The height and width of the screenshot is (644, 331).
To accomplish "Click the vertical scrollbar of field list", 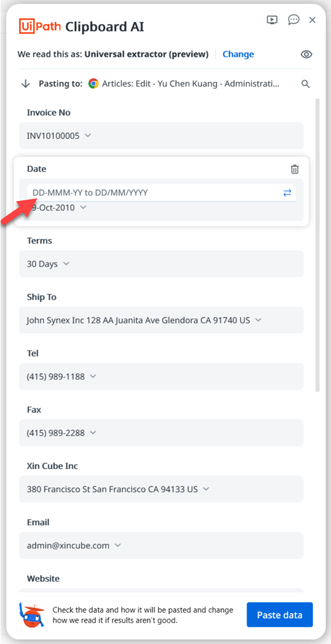I will [317, 245].
